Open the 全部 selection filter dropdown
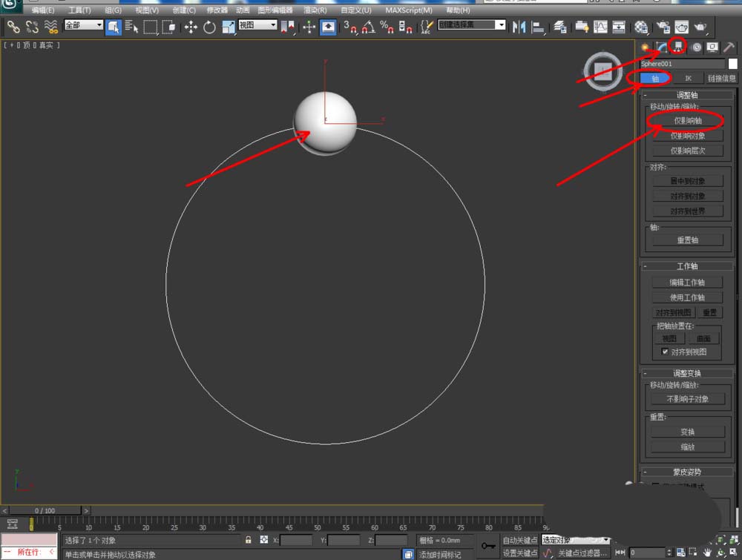 coord(84,25)
